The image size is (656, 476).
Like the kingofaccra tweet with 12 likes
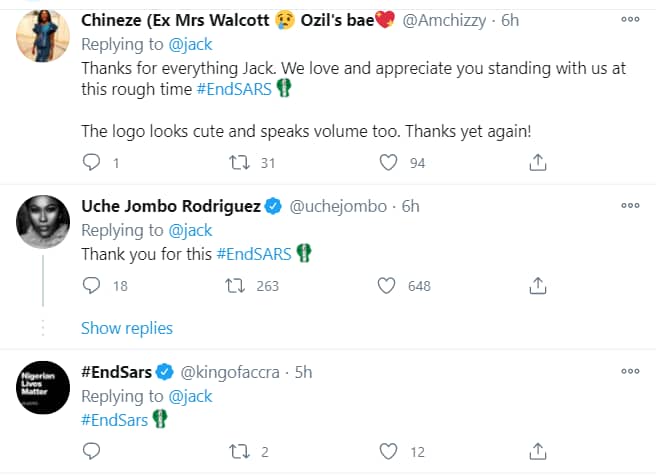[x=388, y=452]
